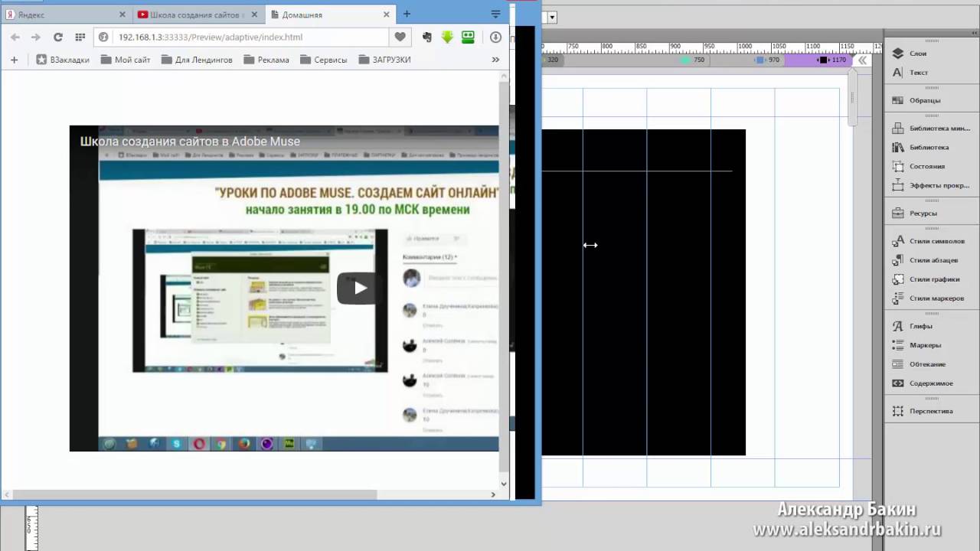Viewport: 980px width, 551px height.
Task: Click the browser address bar URL
Action: pyautogui.click(x=211, y=37)
